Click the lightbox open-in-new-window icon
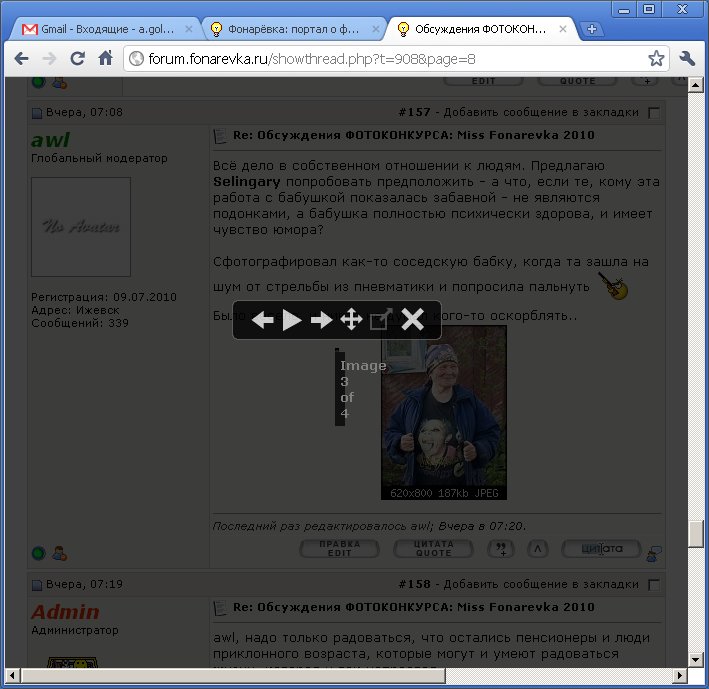Viewport: 709px width, 689px height. (381, 319)
